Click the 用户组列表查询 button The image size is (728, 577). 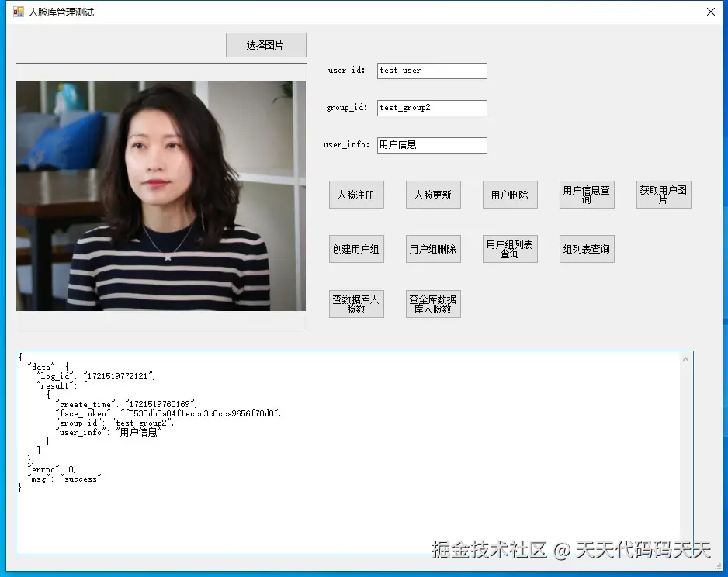click(x=509, y=248)
